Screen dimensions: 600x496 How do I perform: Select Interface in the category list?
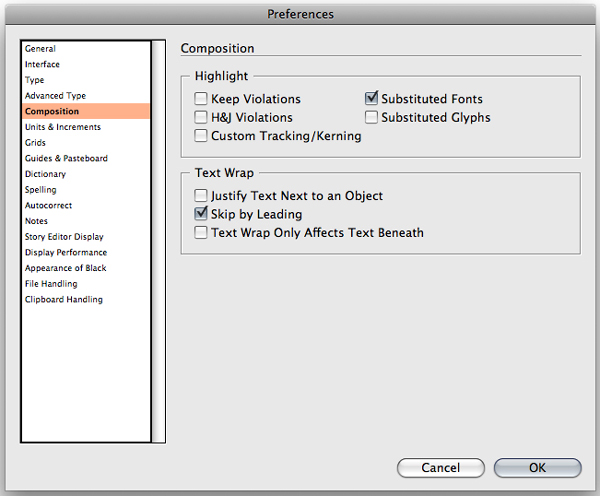click(86, 64)
